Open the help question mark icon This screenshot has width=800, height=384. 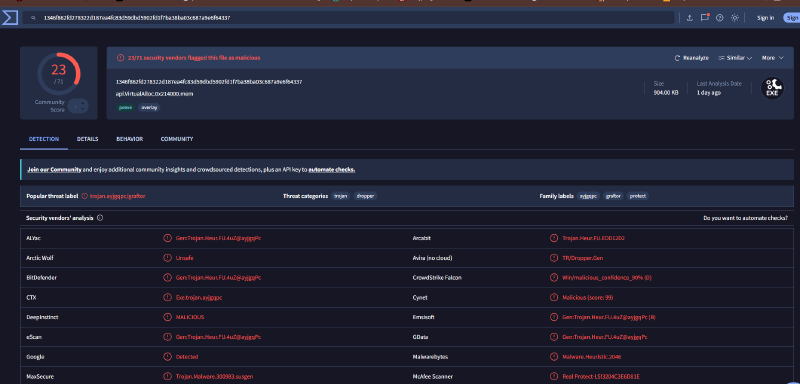point(719,18)
